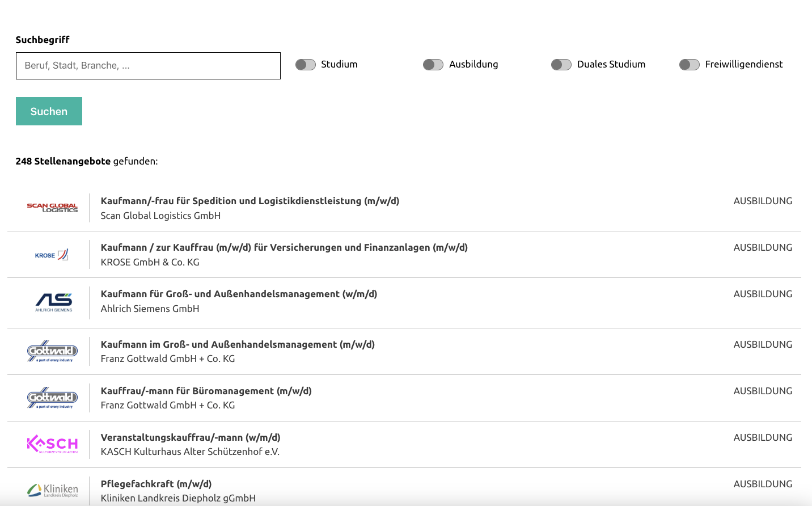Open the Kauffrau/-mann für Büromanagement listing
The height and width of the screenshot is (506, 812).
click(206, 391)
